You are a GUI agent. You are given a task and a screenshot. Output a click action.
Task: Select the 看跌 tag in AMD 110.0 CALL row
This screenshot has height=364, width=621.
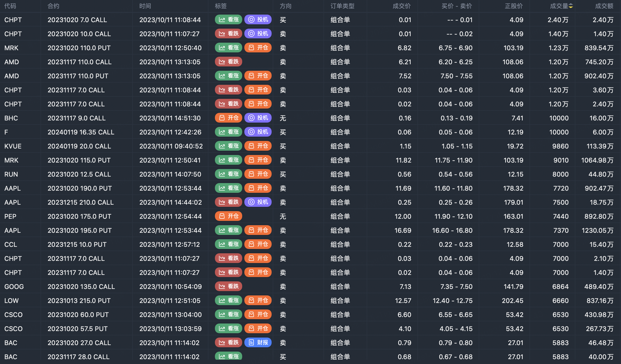click(x=228, y=62)
